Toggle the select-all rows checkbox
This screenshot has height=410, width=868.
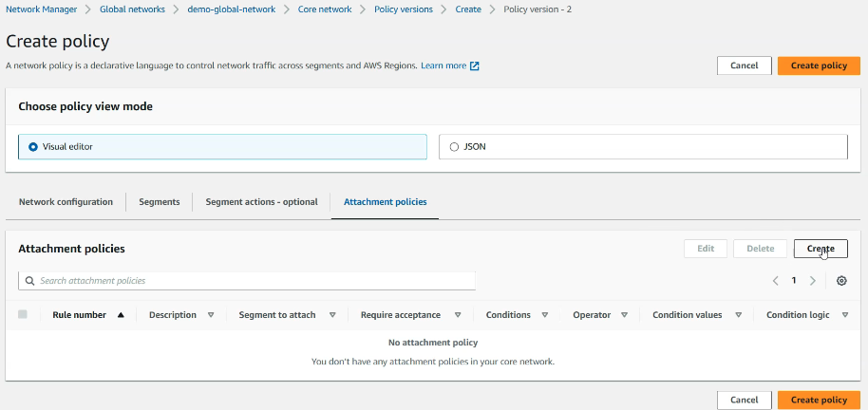click(23, 314)
